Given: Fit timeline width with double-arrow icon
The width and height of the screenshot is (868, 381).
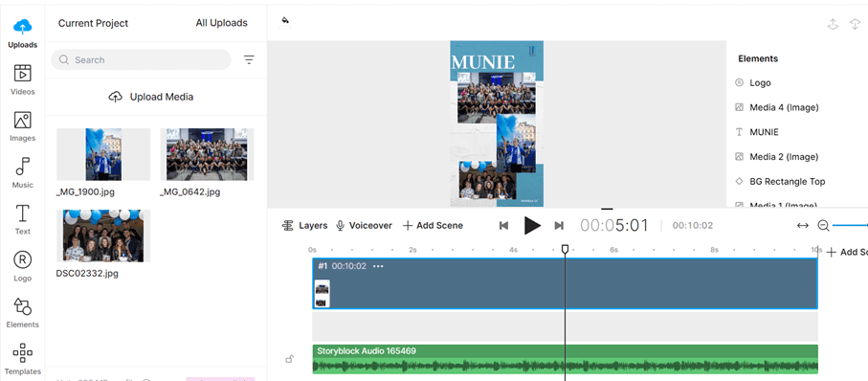Looking at the screenshot, I should [x=802, y=225].
